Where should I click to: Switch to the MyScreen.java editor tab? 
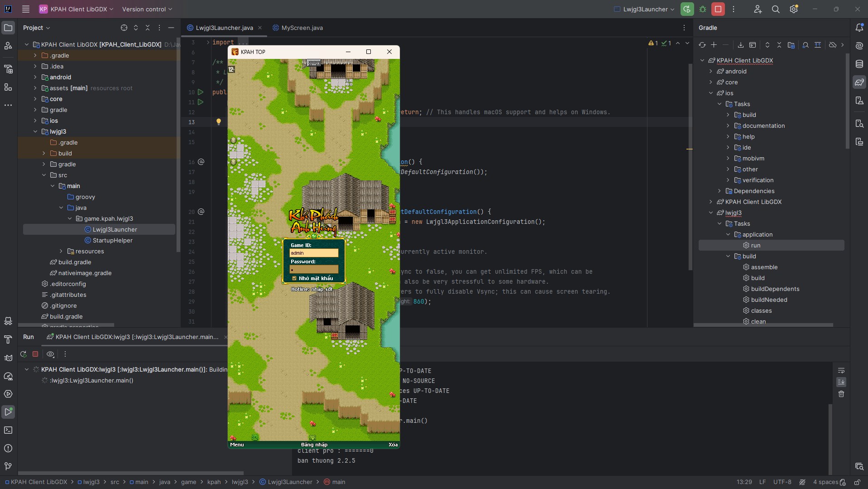[x=297, y=28]
